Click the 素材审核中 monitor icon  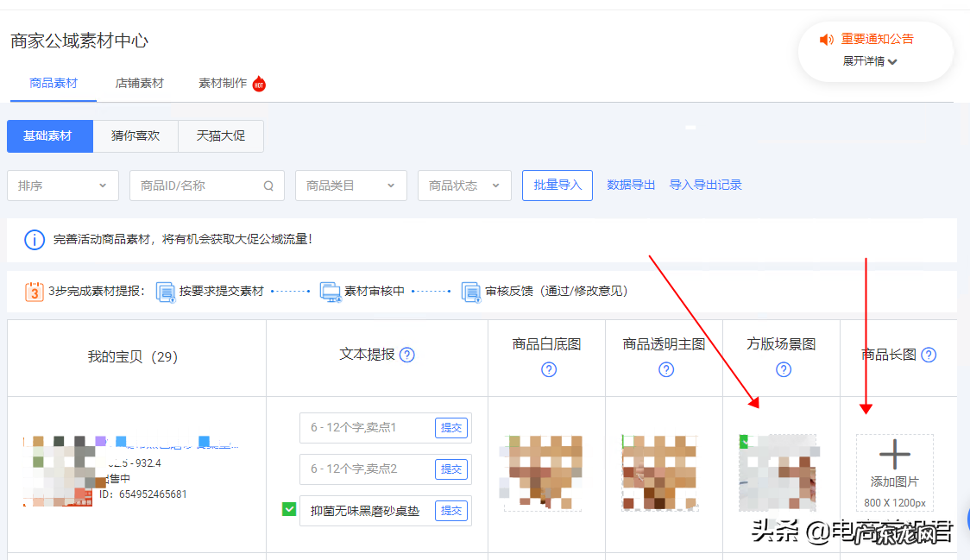(331, 292)
